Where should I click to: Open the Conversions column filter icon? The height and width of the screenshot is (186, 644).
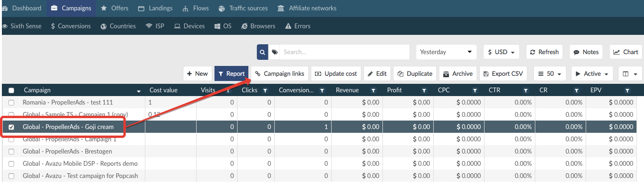point(322,90)
